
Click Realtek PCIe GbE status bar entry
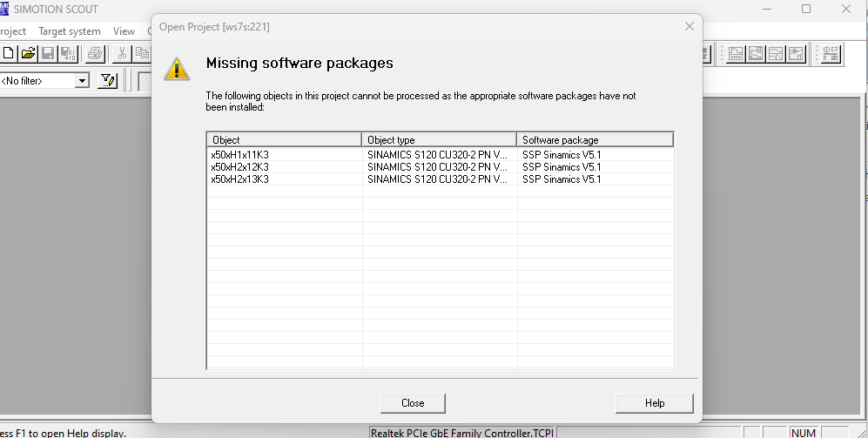pos(461,433)
